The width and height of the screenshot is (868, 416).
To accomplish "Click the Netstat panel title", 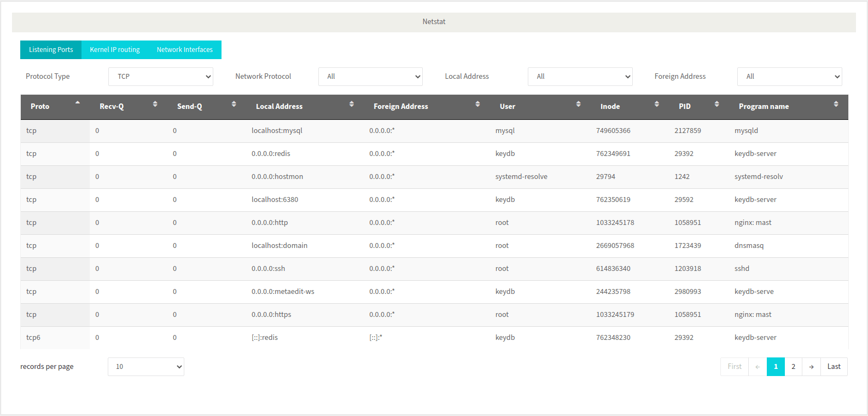I will tap(434, 22).
